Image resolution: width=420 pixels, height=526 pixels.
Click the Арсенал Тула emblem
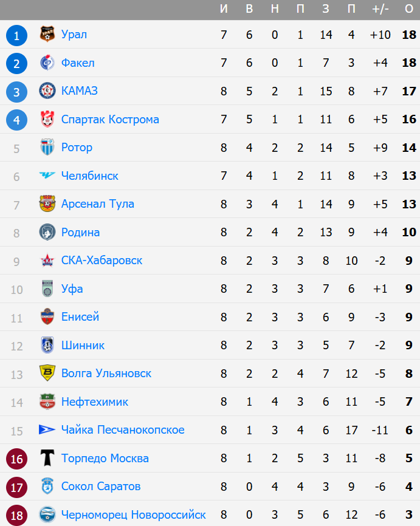pos(47,204)
